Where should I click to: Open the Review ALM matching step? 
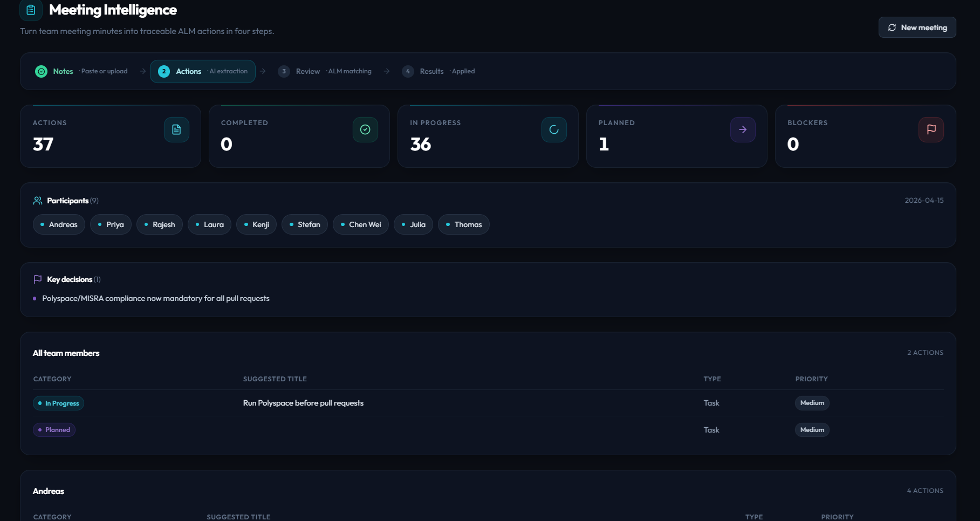pos(325,71)
